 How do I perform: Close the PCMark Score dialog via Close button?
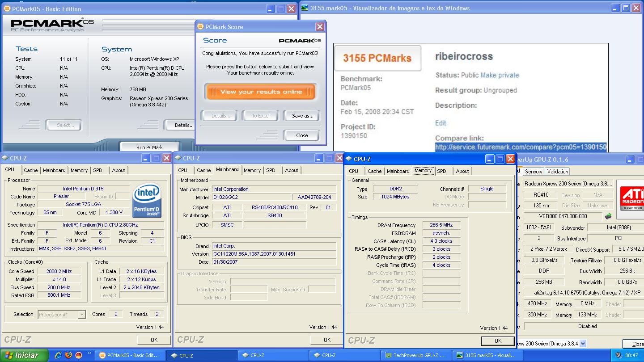click(x=302, y=135)
